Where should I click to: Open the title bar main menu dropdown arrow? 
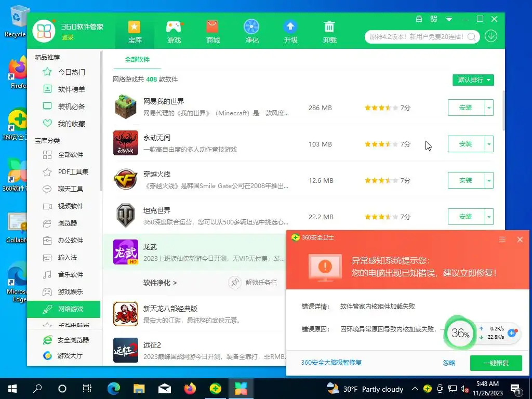(x=449, y=19)
